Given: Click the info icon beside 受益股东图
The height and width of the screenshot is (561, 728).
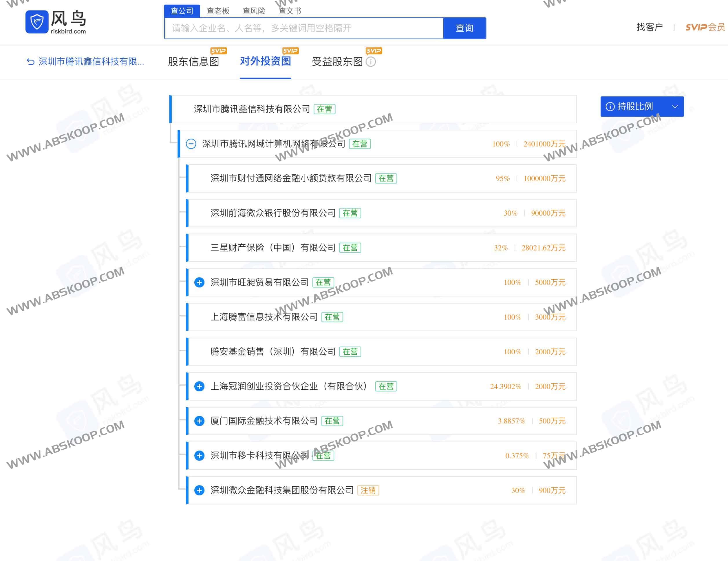Looking at the screenshot, I should coord(371,62).
